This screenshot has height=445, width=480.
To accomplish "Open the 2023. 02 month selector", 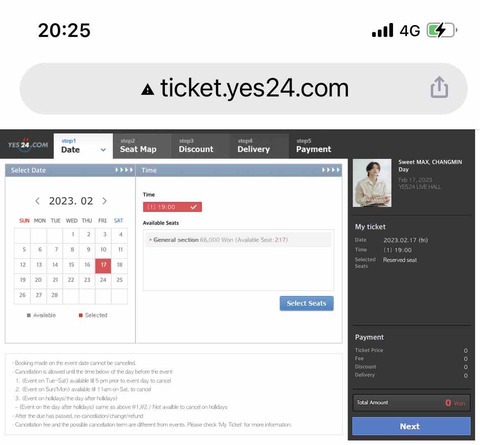I will click(x=71, y=201).
